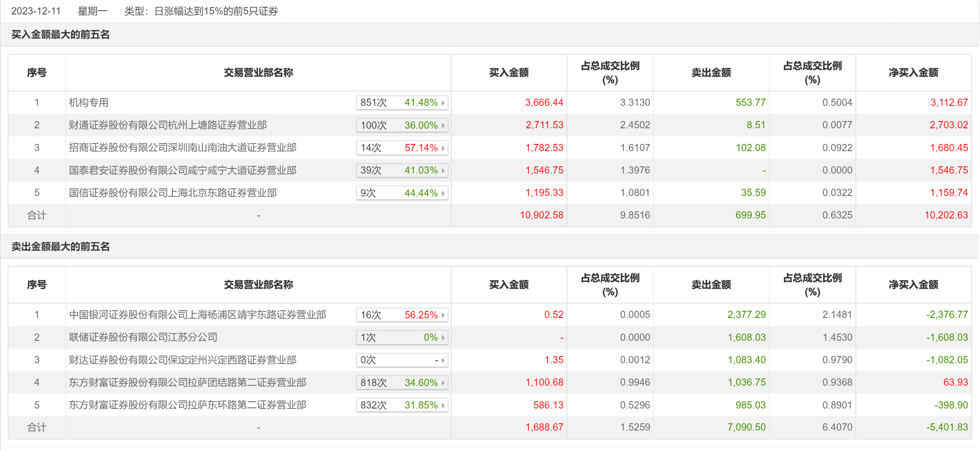Screen dimensions: 980x450
Task: Open 国泰君安咸宁咸宁大道证券营业部 details
Action: tap(183, 170)
